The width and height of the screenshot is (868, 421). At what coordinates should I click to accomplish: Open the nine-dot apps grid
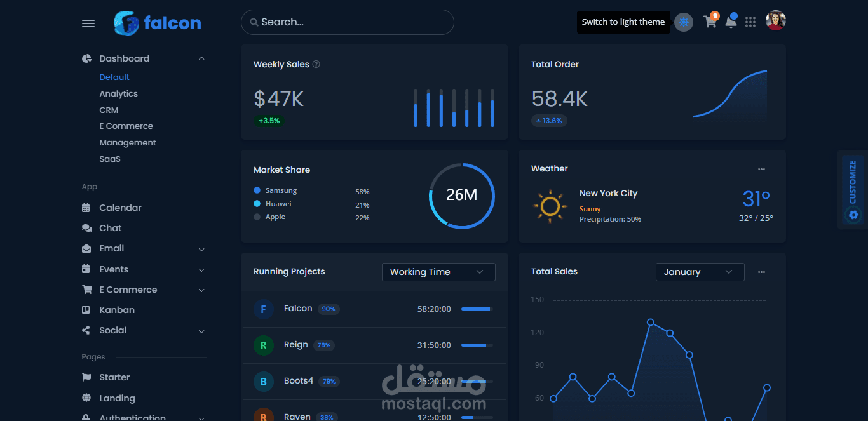pyautogui.click(x=750, y=22)
